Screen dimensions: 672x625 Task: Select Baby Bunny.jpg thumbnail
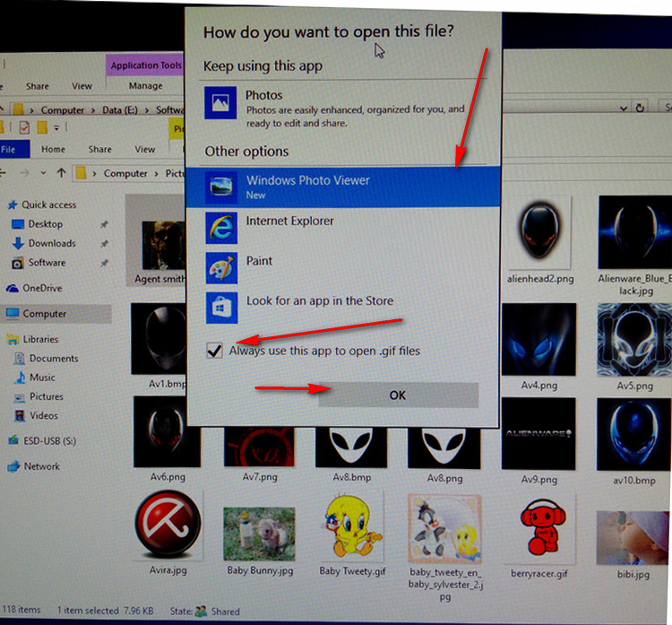point(259,534)
